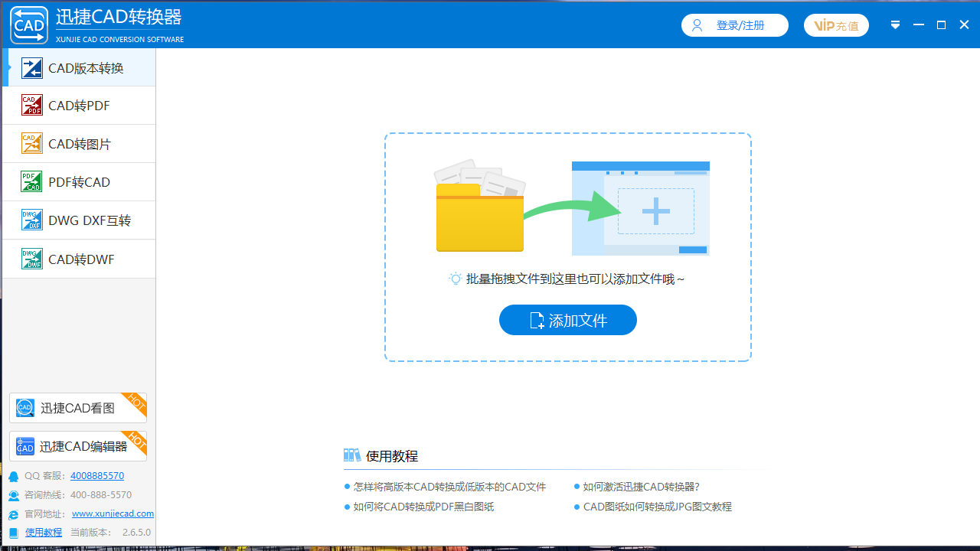Select the PDF转CAD conversion icon

(32, 181)
